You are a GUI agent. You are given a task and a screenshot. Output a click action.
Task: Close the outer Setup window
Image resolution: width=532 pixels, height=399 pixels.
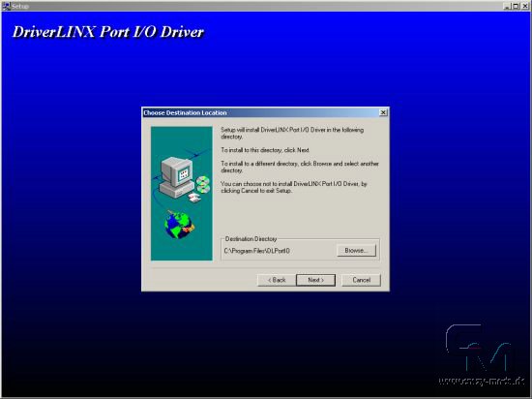pos(524,6)
